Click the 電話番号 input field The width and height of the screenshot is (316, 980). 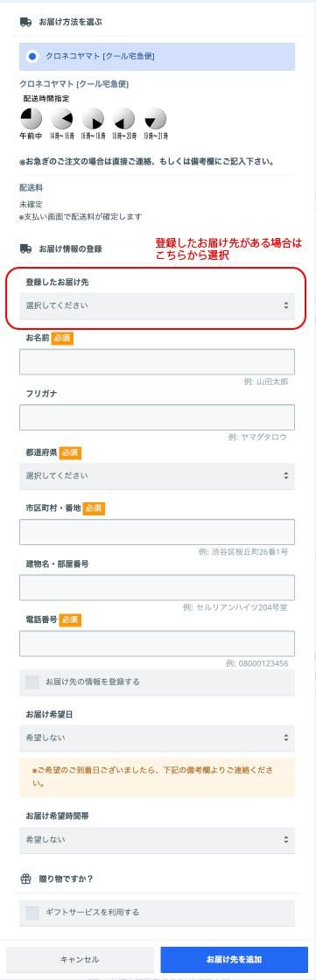157,643
